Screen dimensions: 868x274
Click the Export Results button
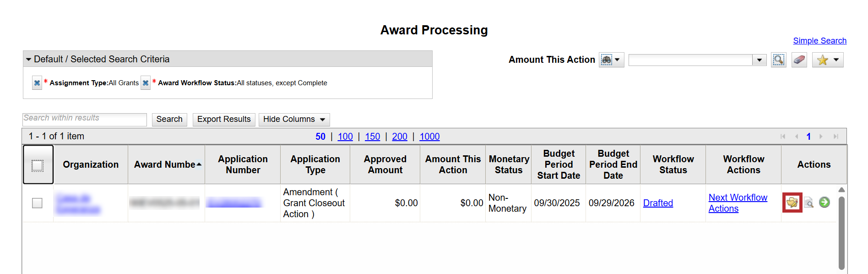224,120
